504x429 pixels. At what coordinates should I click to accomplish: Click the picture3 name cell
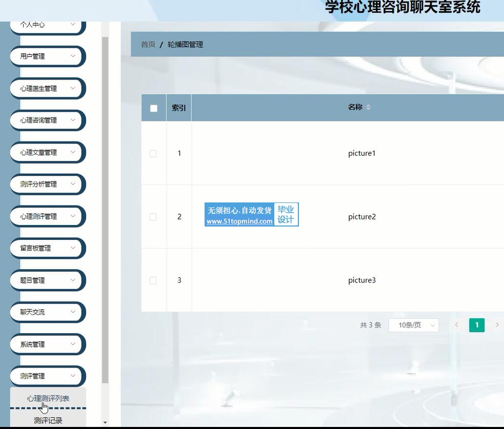point(361,280)
